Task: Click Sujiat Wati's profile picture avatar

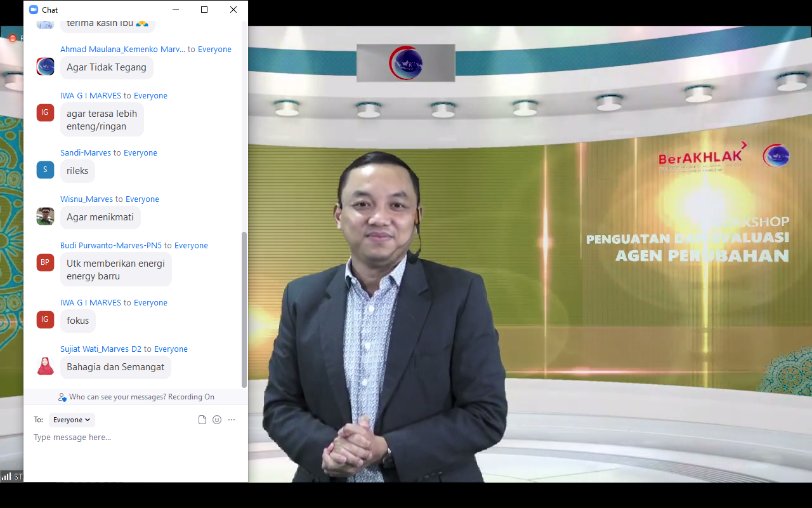Action: coord(45,366)
